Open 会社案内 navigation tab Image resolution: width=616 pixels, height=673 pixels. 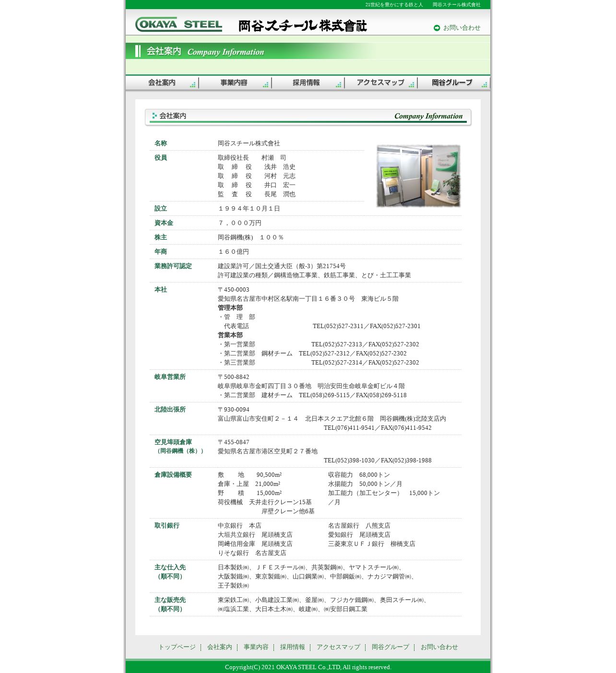coord(162,83)
